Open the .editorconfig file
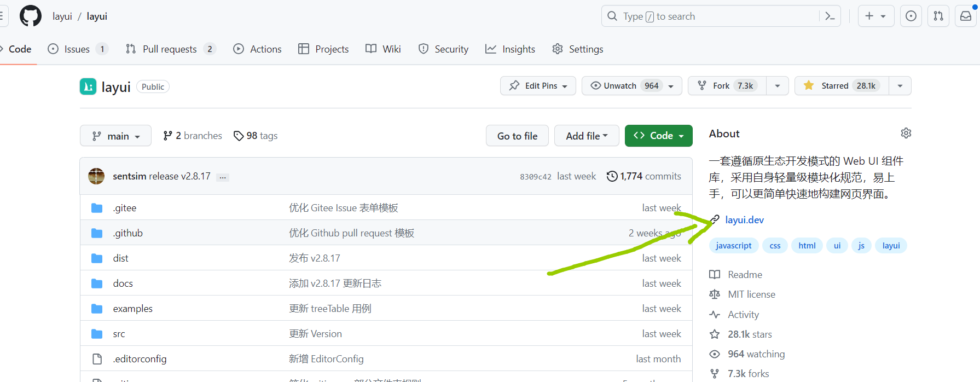This screenshot has width=980, height=382. 140,359
